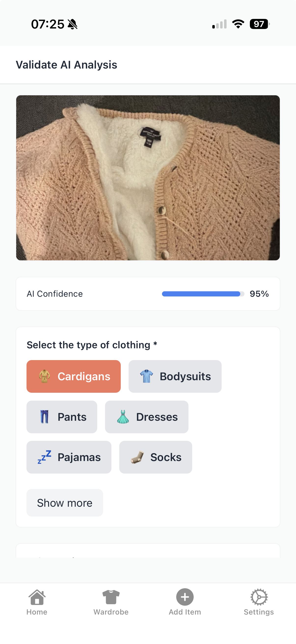Screen dimensions: 296x644
Task: Tap the pink cardigan photo
Action: [x=148, y=178]
